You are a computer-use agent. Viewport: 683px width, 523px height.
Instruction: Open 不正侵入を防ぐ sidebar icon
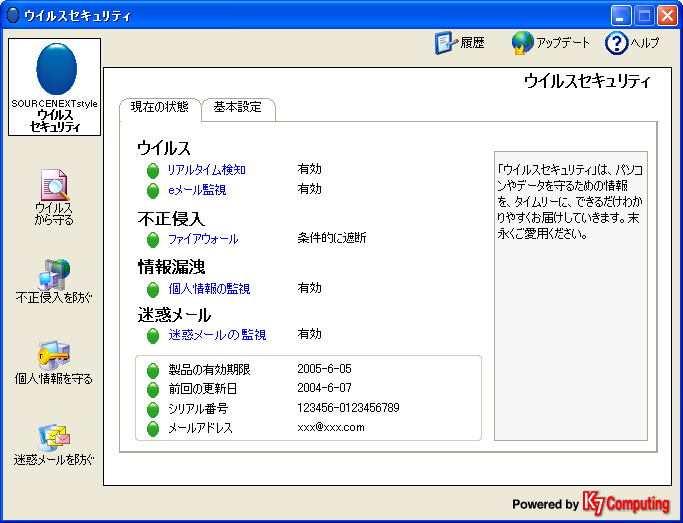pyautogui.click(x=54, y=275)
